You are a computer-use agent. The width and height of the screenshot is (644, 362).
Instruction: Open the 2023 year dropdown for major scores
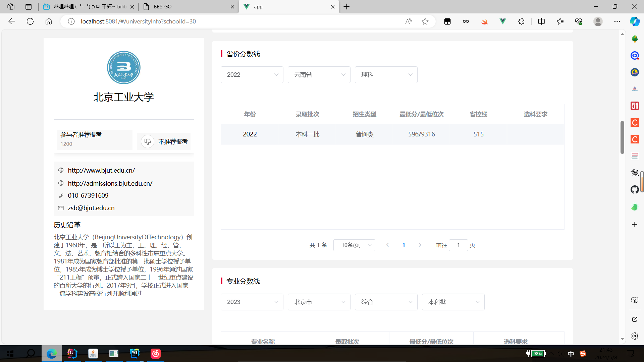click(252, 302)
